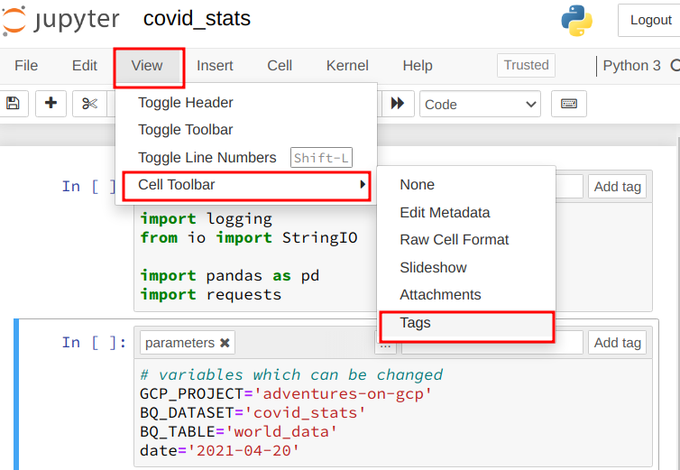Viewport: 680px width, 470px height.
Task: Click the tag input field in parameters cell
Action: tap(490, 343)
